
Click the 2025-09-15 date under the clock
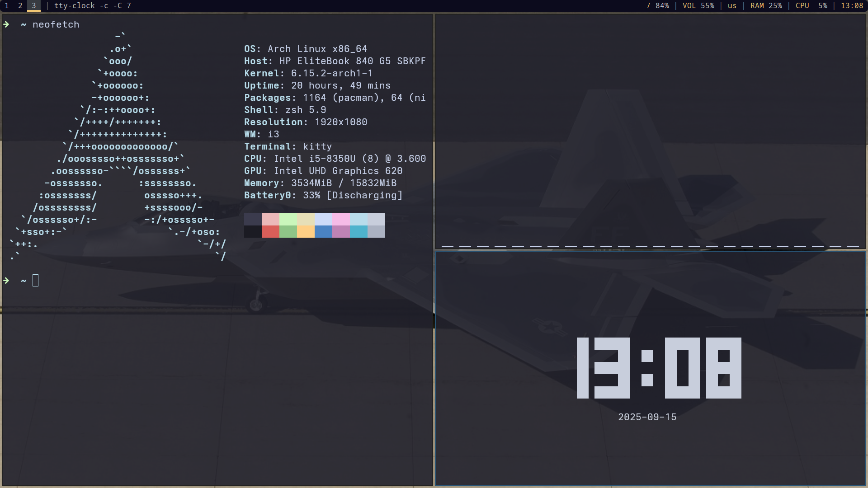pyautogui.click(x=647, y=417)
